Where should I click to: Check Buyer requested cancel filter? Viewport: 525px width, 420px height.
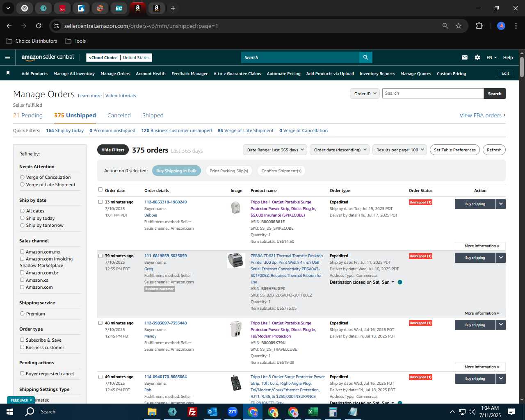click(22, 373)
